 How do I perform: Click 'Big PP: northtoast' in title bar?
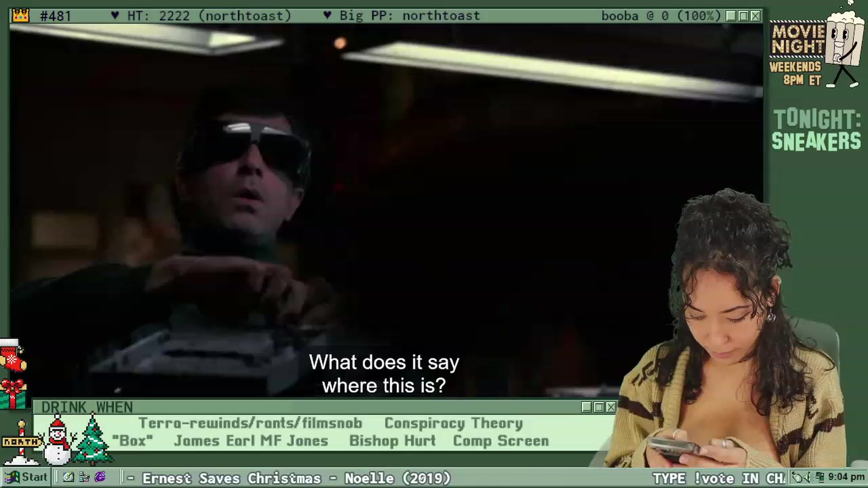click(x=410, y=16)
